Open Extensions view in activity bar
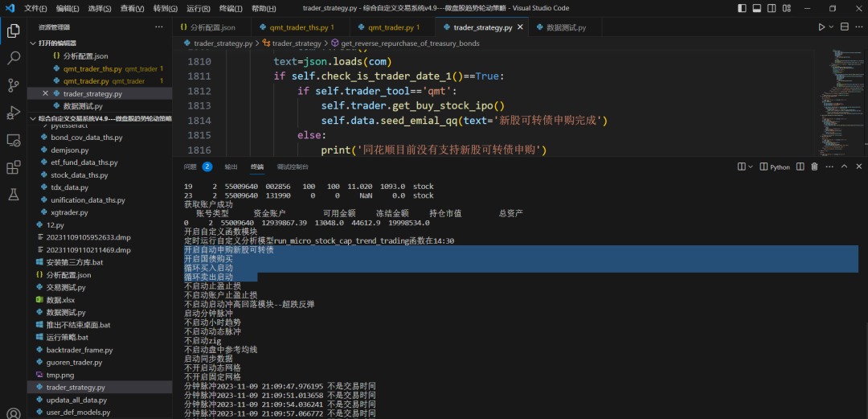The image size is (868, 419). coord(14,166)
